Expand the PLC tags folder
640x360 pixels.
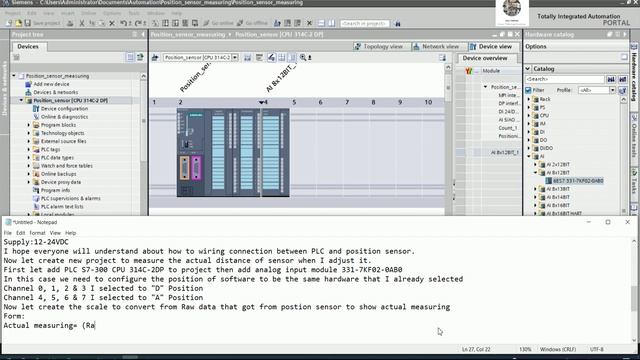pos(29,149)
